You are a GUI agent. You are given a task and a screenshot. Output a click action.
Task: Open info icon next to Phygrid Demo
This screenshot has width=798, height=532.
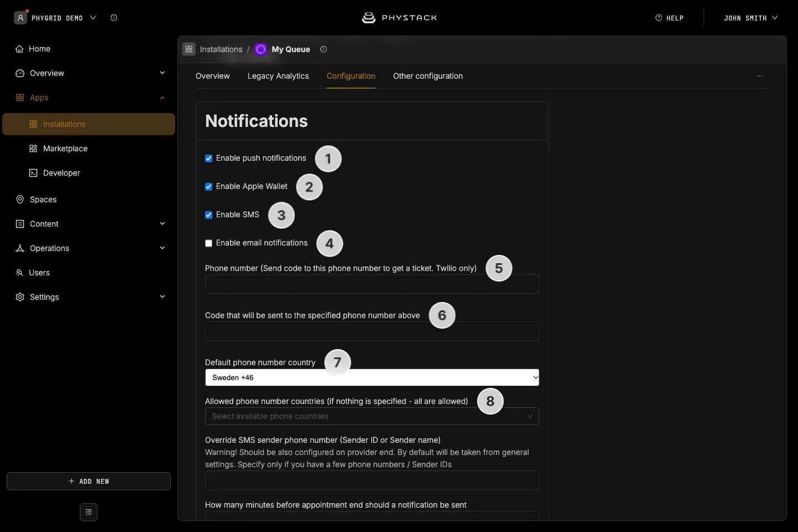(x=114, y=18)
